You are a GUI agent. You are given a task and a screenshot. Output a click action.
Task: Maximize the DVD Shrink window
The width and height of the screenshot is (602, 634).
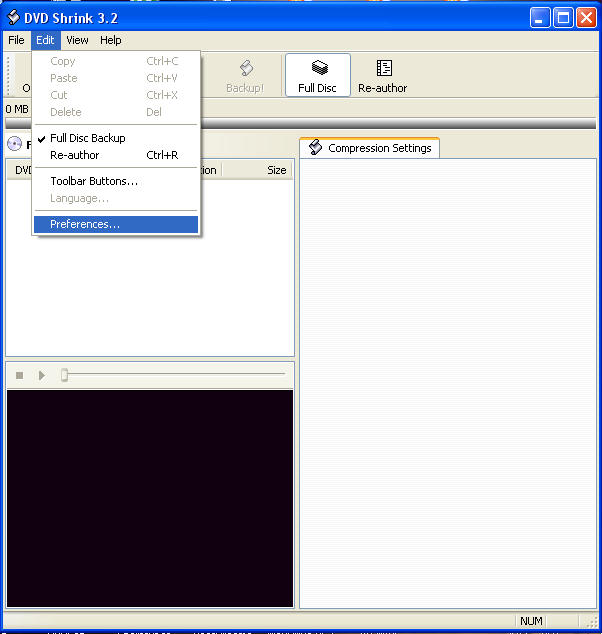coord(563,18)
